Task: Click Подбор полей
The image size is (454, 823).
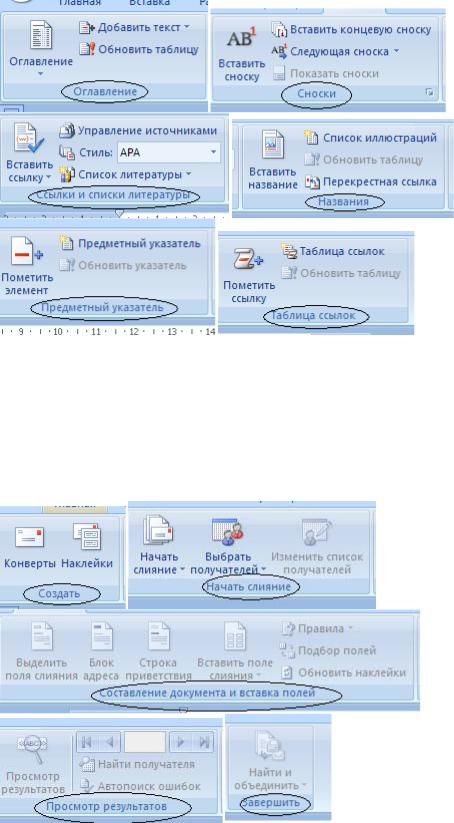Action: tap(328, 651)
